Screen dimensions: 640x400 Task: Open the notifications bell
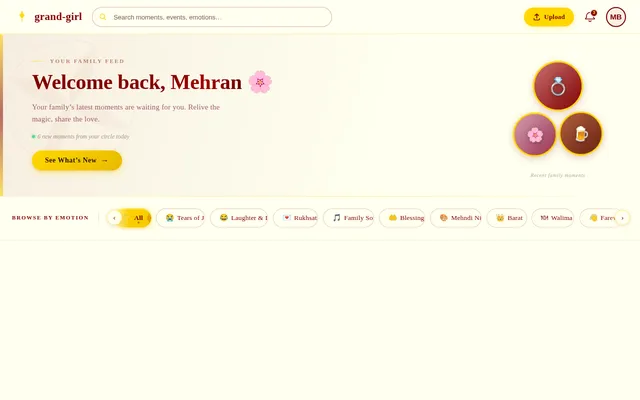click(x=590, y=17)
